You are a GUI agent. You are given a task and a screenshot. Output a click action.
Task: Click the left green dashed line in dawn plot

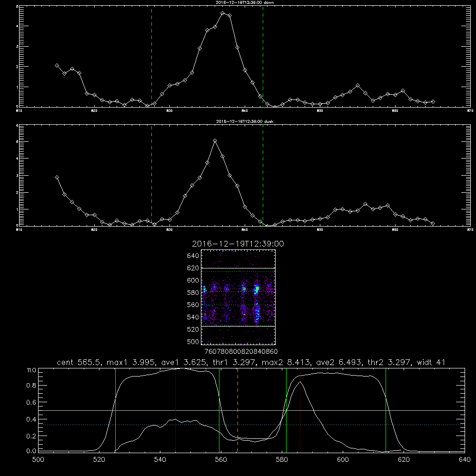151,56
